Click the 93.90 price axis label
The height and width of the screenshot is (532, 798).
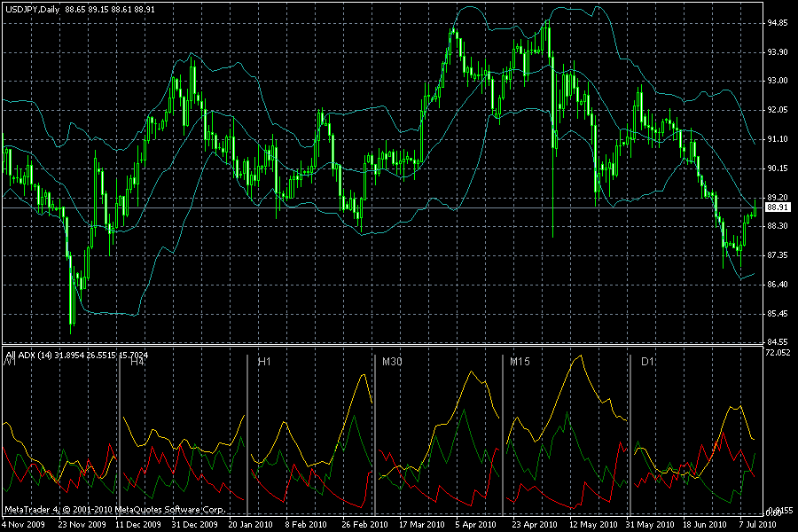(x=777, y=52)
